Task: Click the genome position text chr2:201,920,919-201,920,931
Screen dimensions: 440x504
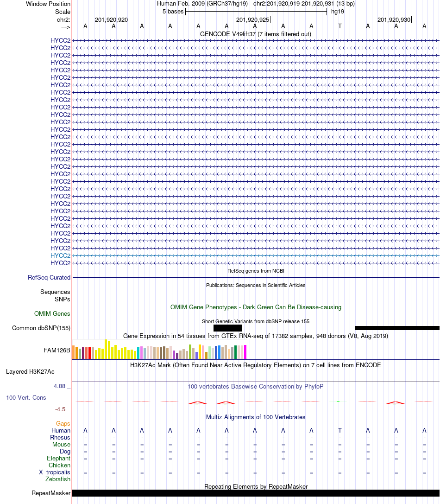Action: click(x=294, y=4)
